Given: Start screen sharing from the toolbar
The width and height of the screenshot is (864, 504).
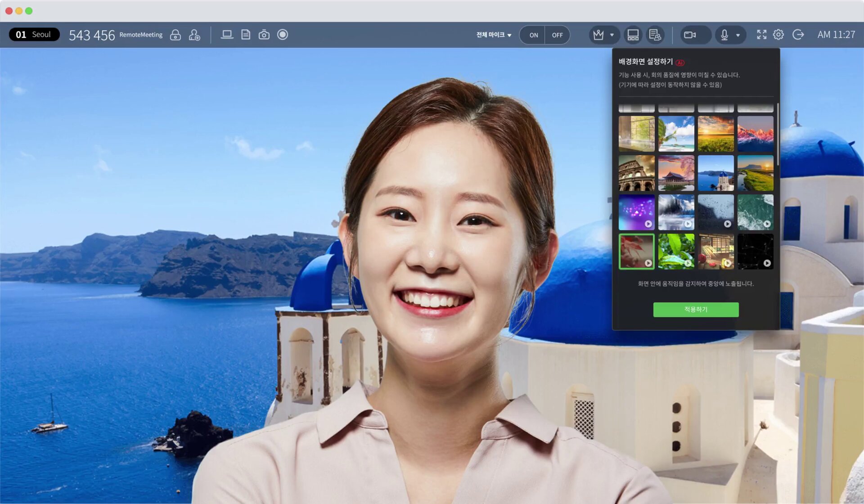Looking at the screenshot, I should click(x=227, y=34).
